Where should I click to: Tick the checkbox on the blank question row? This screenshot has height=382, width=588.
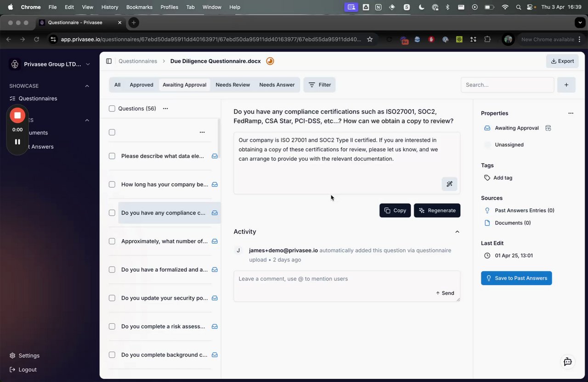tap(112, 132)
